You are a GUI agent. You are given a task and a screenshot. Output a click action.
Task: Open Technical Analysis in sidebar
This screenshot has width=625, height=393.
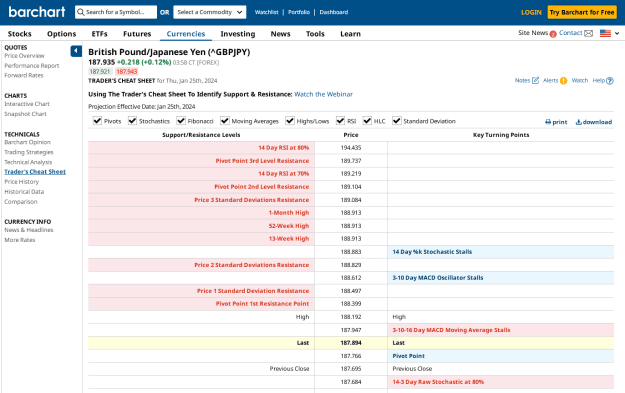28,162
